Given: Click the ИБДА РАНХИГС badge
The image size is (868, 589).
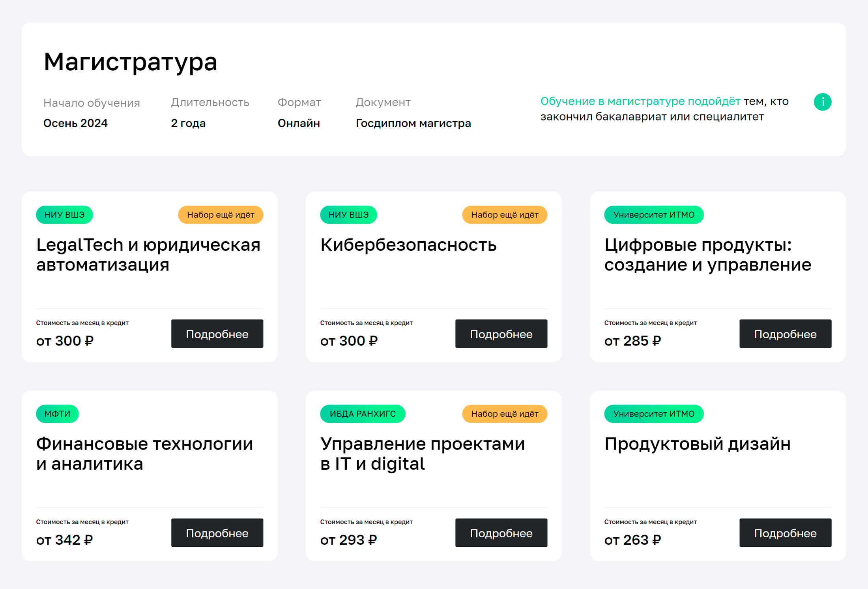Looking at the screenshot, I should tap(363, 414).
